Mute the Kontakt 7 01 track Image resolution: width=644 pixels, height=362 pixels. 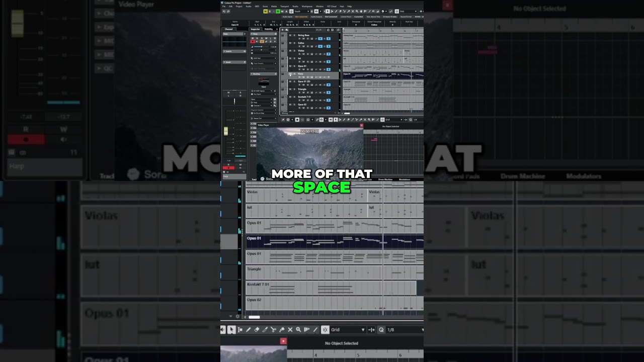[x=290, y=97]
